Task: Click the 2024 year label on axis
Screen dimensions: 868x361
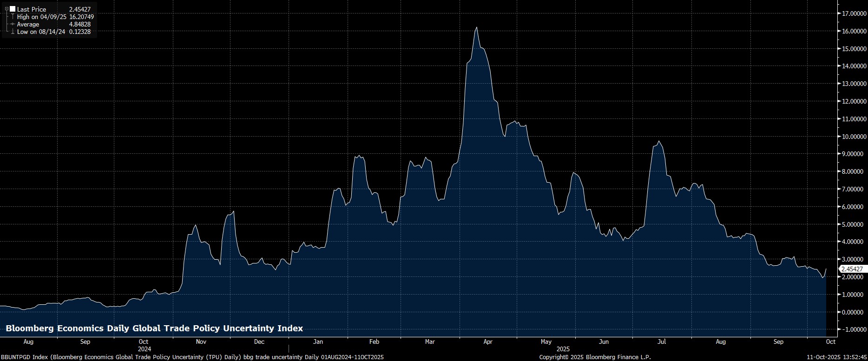Action: pos(145,349)
